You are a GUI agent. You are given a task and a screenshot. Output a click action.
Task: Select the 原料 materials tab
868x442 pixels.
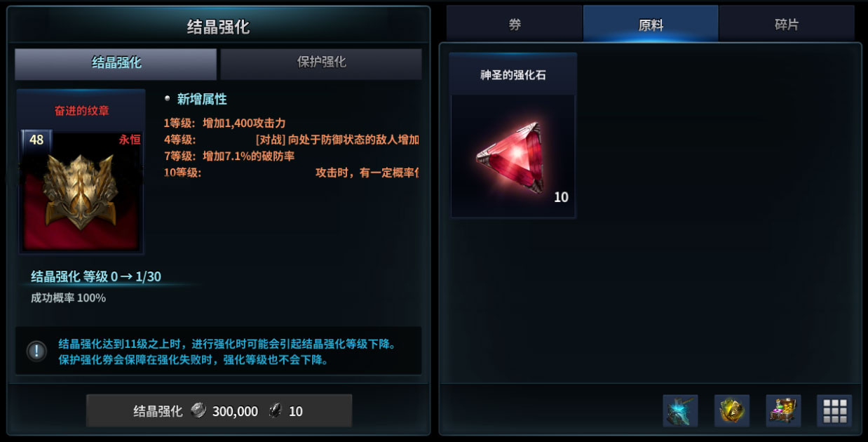coord(651,25)
